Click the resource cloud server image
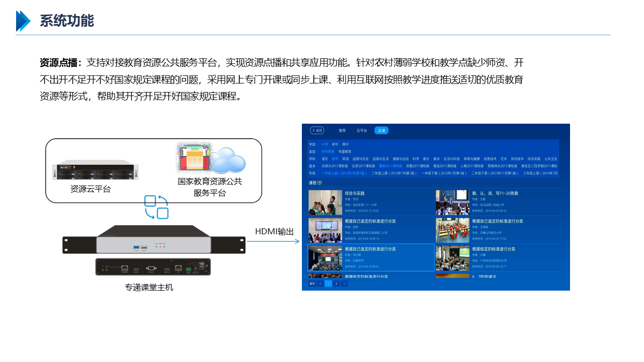Screen dimensions: 644x362 point(95,171)
